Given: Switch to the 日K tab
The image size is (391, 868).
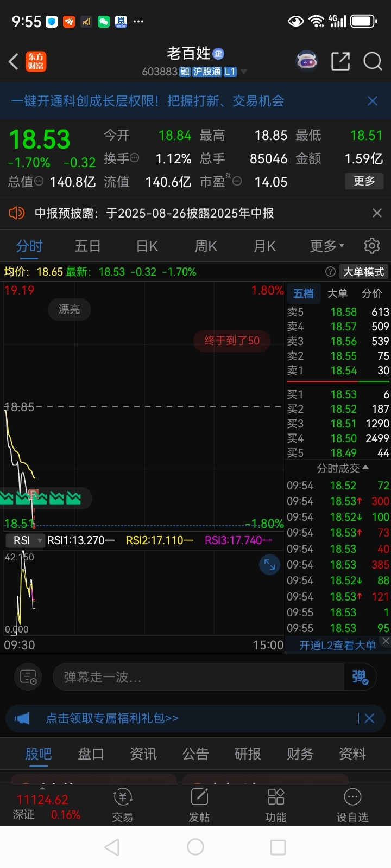Looking at the screenshot, I should pyautogui.click(x=147, y=246).
